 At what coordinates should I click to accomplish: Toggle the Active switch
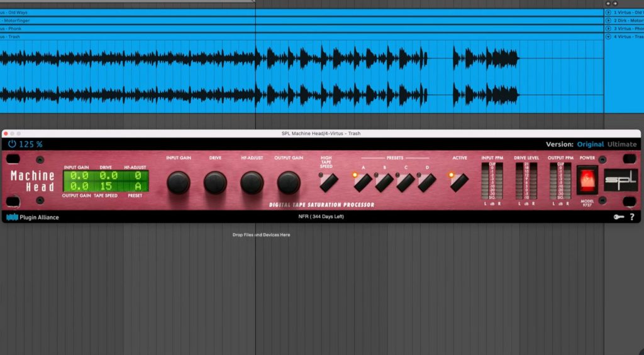point(459,182)
